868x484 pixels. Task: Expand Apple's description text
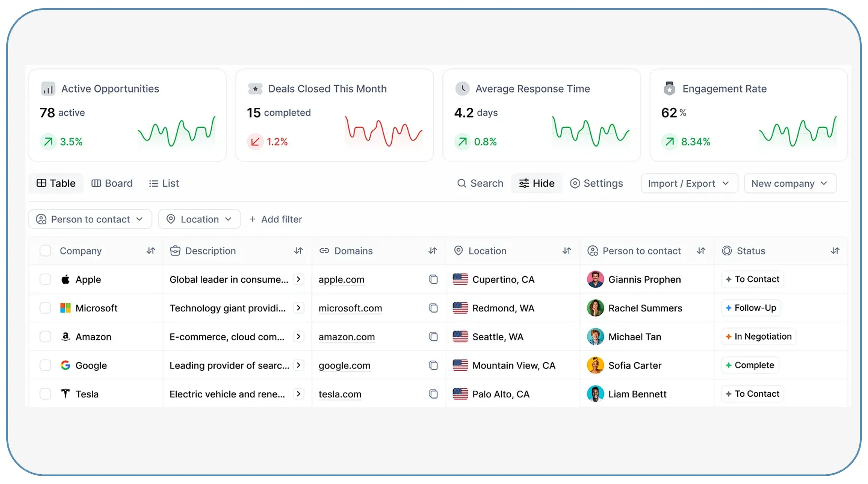(x=299, y=279)
